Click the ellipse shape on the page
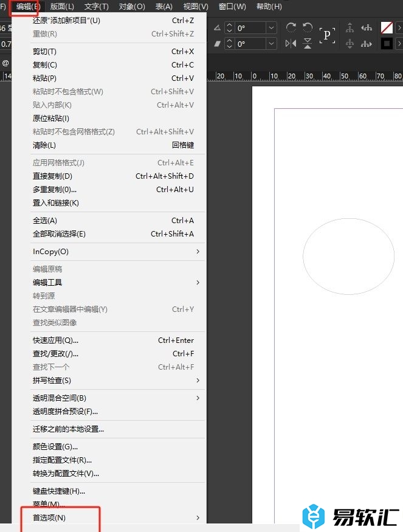Screen dimensions: 403x532 [x=349, y=256]
